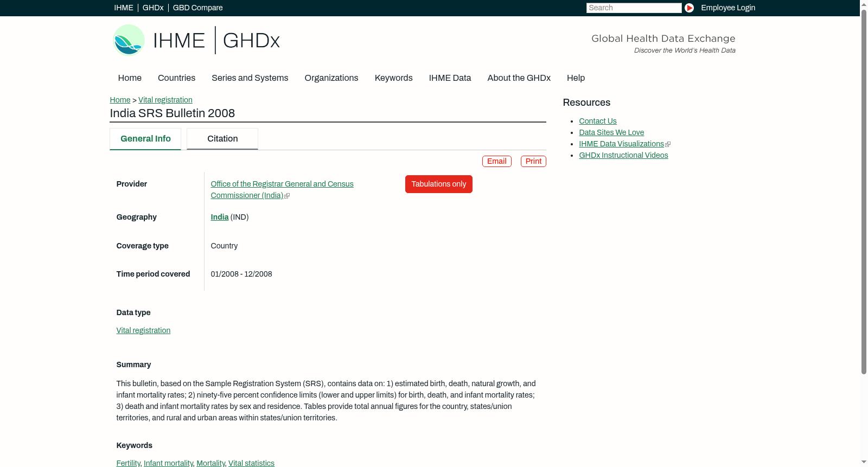Open the GBD Compare link in the top bar
This screenshot has width=868, height=467.
pos(197,8)
